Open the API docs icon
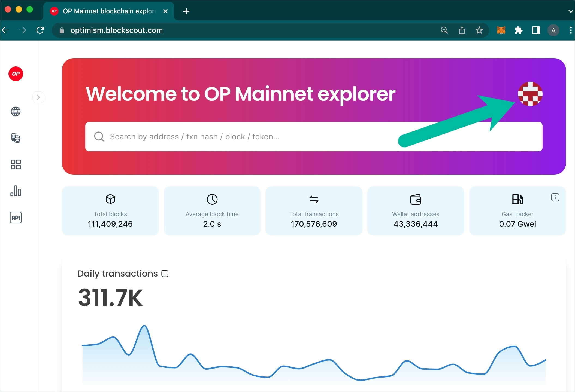Viewport: 575px width, 392px height. (16, 218)
